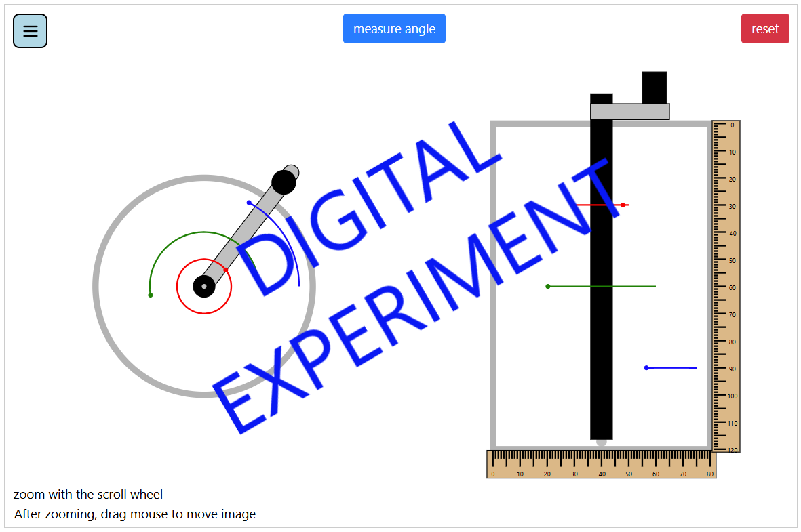Select the black pivot hub at wheel center
The height and width of the screenshot is (532, 801).
[x=204, y=286]
